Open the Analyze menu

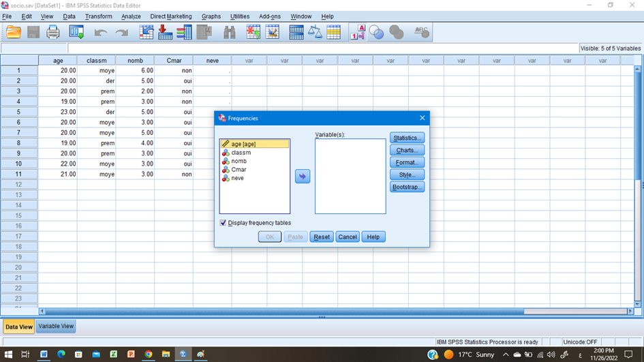point(131,16)
